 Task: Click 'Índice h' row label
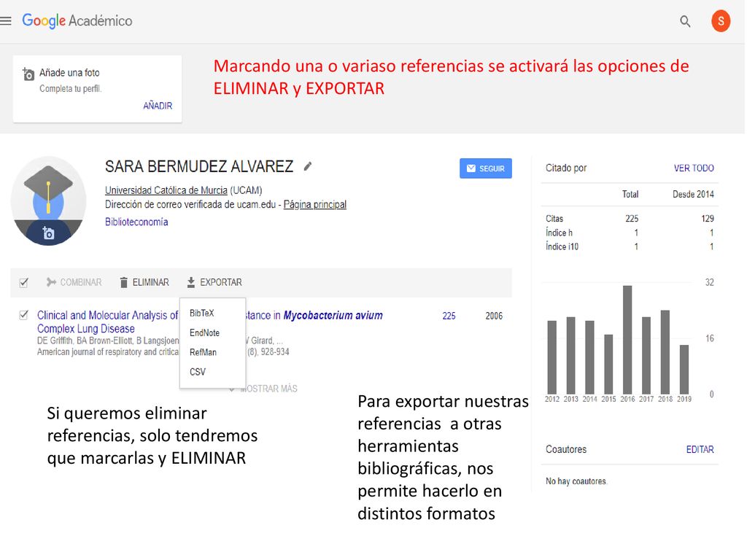(x=559, y=233)
